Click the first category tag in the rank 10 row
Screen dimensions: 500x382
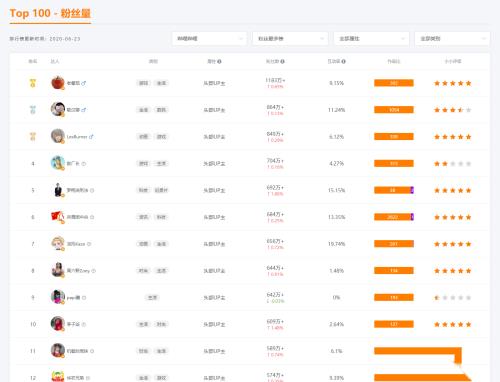[144, 324]
